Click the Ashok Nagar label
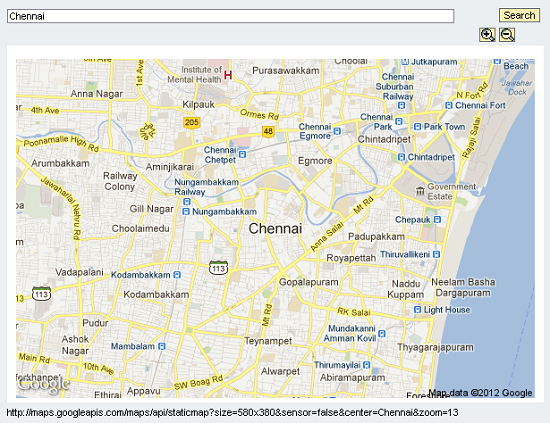This screenshot has width=550, height=423. point(75,345)
